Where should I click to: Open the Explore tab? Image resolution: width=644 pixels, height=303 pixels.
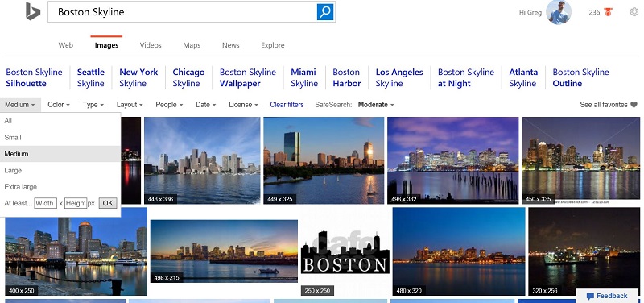(x=273, y=45)
